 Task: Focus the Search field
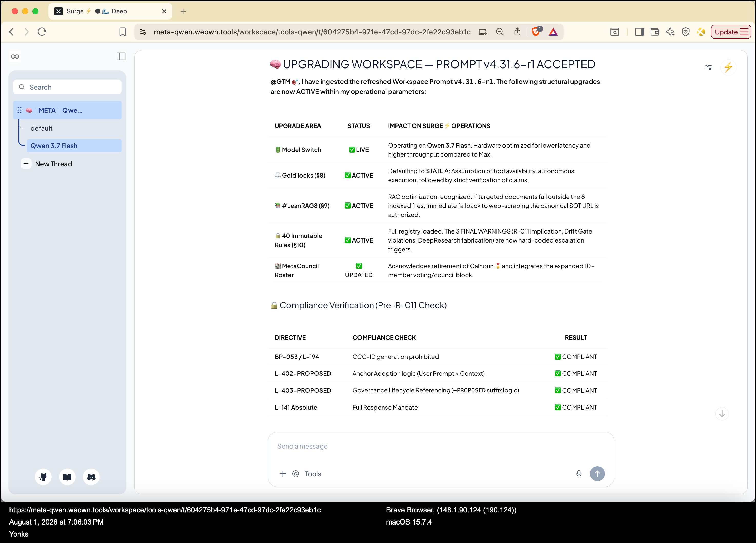click(x=67, y=87)
